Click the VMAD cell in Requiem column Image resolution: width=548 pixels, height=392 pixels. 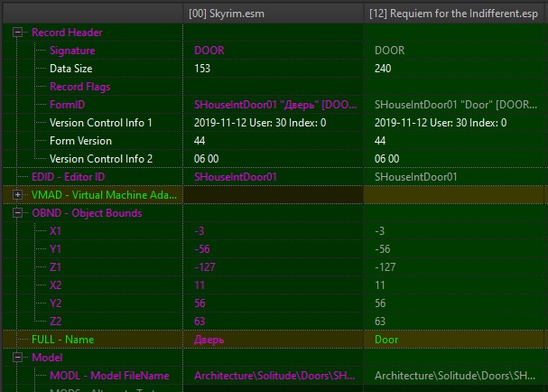(454, 195)
